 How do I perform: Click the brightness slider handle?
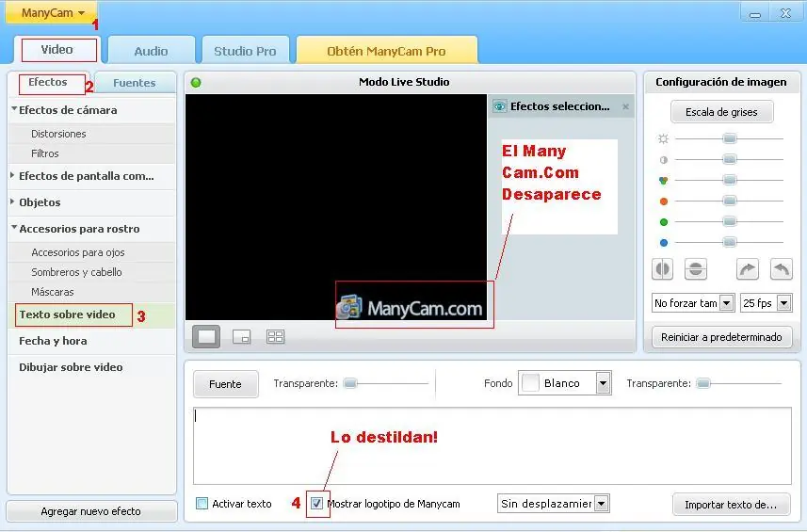pyautogui.click(x=729, y=138)
